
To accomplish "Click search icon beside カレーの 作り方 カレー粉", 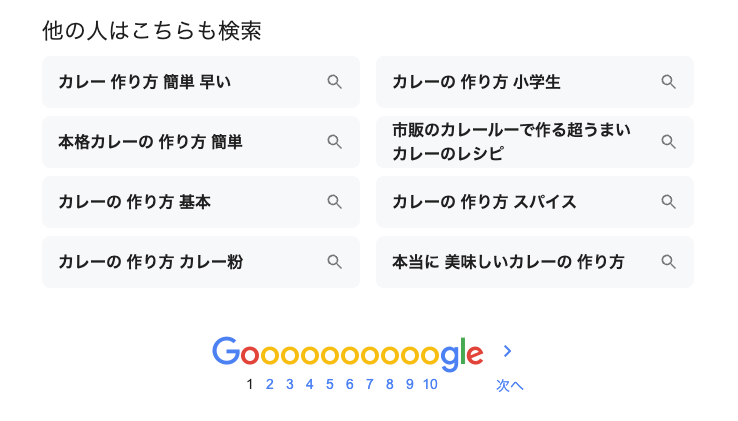I will coord(335,262).
